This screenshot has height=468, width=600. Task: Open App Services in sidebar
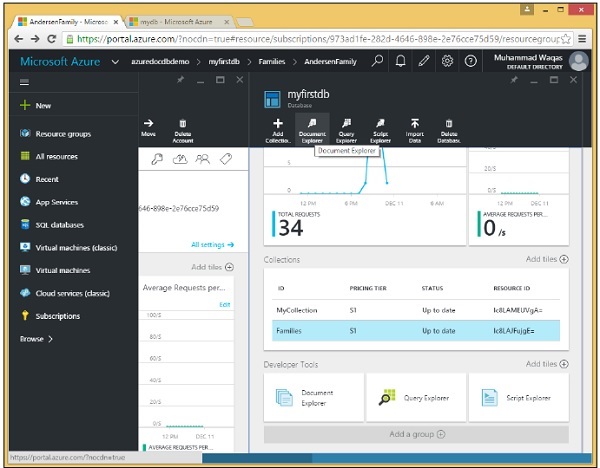click(x=49, y=202)
